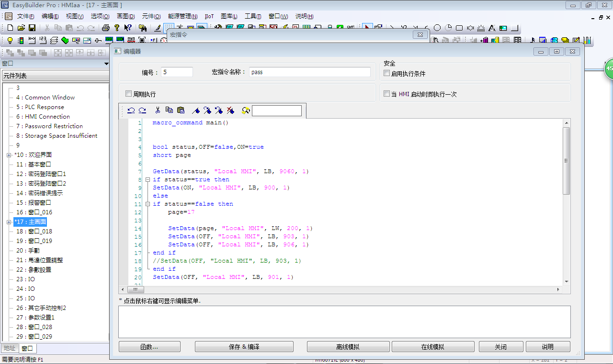
Task: Toggle bookmark with the blue flag icon
Action: [196, 110]
